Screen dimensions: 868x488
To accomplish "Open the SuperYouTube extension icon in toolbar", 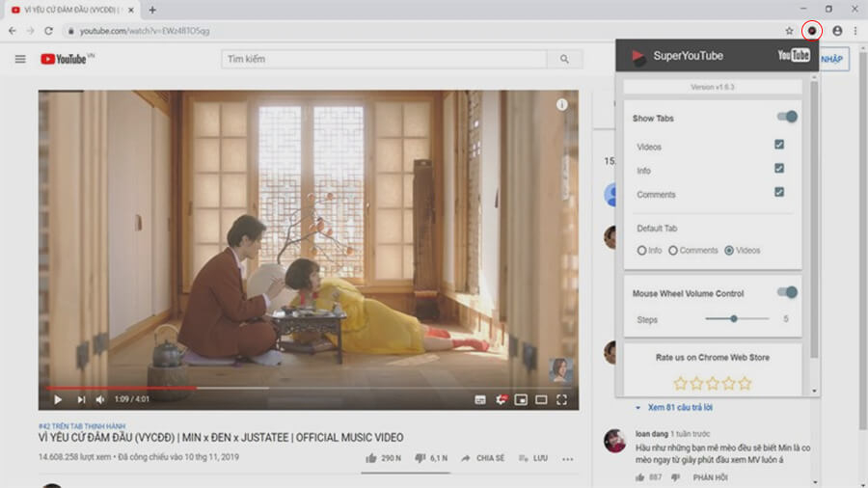I will click(811, 31).
